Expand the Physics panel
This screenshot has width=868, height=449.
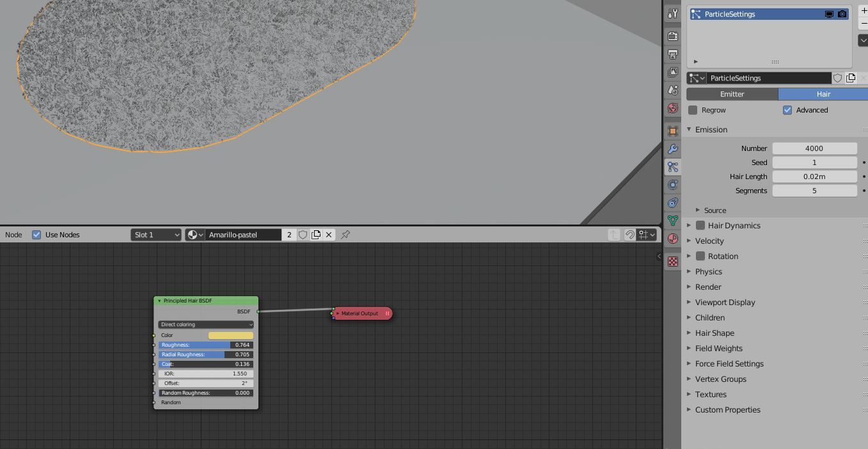click(708, 271)
